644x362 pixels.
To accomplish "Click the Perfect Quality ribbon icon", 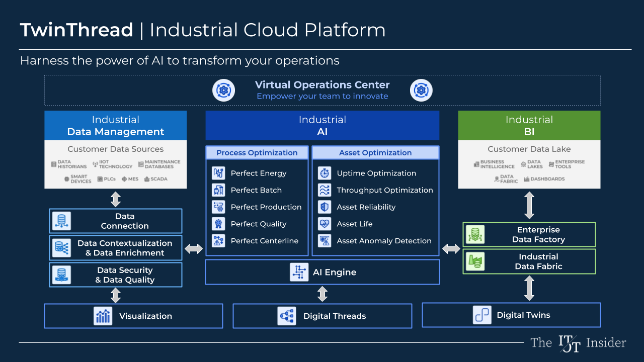I will pos(218,224).
